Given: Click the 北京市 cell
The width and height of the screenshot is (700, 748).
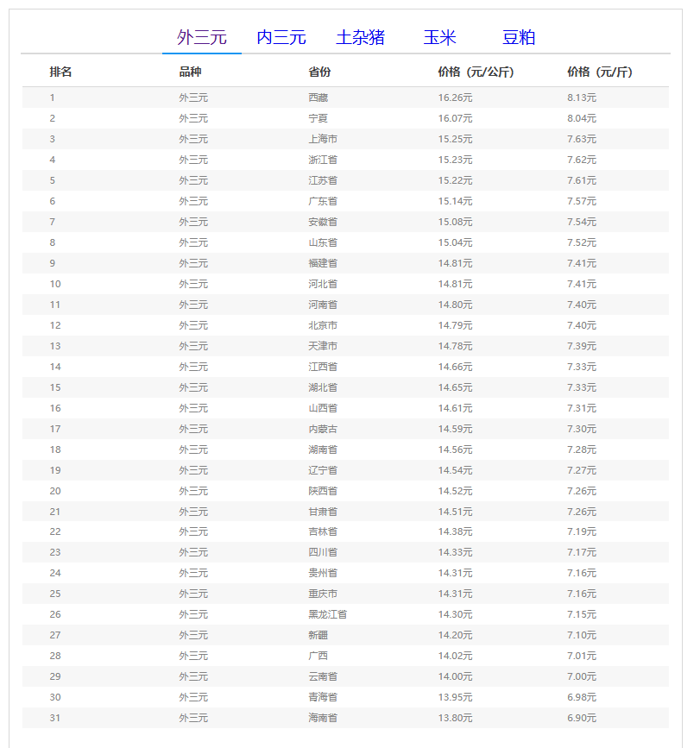Looking at the screenshot, I should (323, 325).
